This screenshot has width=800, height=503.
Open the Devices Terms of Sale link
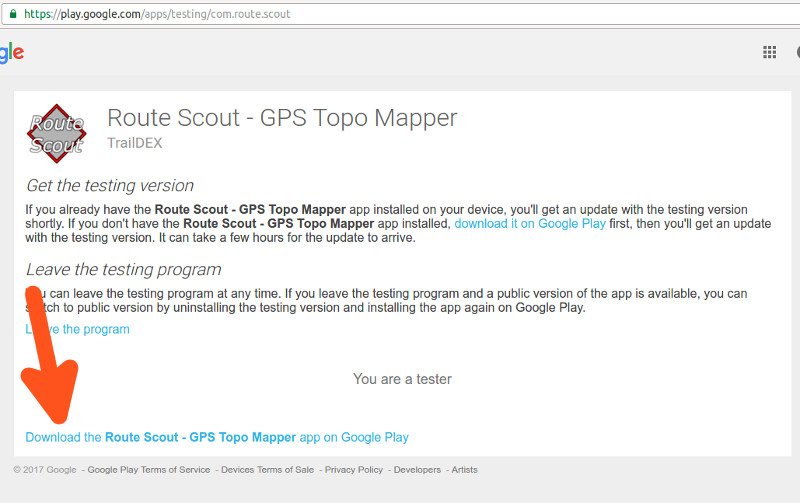(267, 470)
